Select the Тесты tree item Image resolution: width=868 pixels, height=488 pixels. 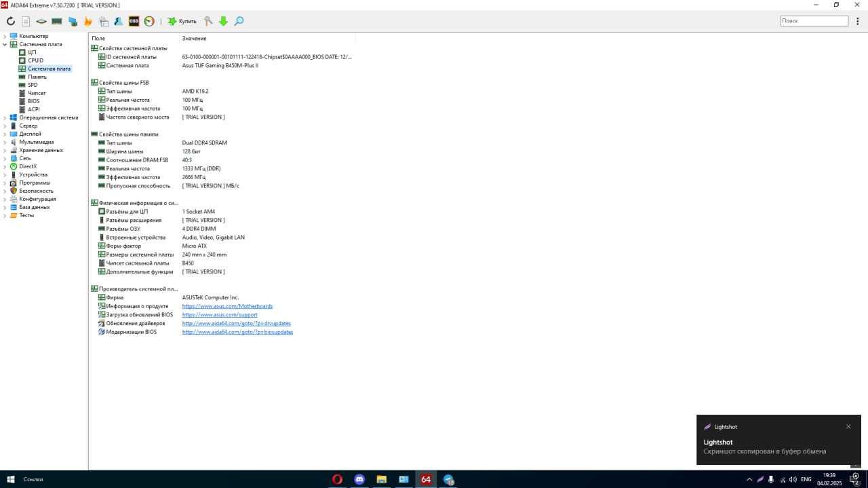point(26,215)
